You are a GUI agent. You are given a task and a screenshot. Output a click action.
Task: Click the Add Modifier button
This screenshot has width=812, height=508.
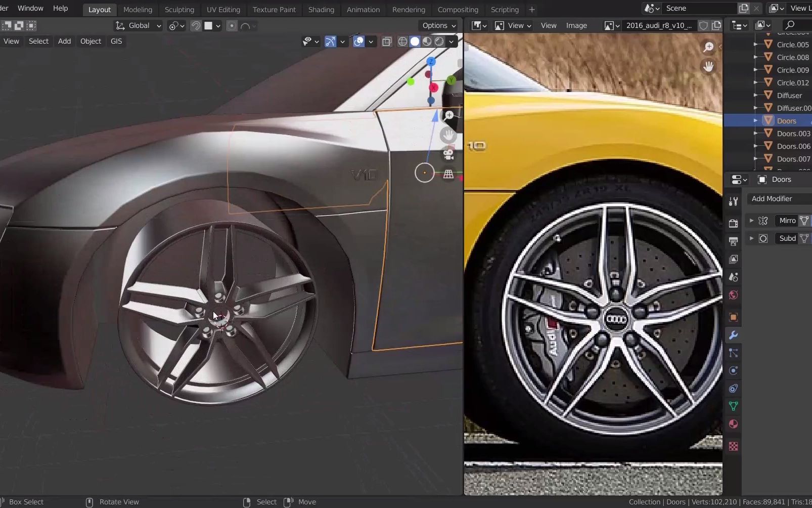779,199
